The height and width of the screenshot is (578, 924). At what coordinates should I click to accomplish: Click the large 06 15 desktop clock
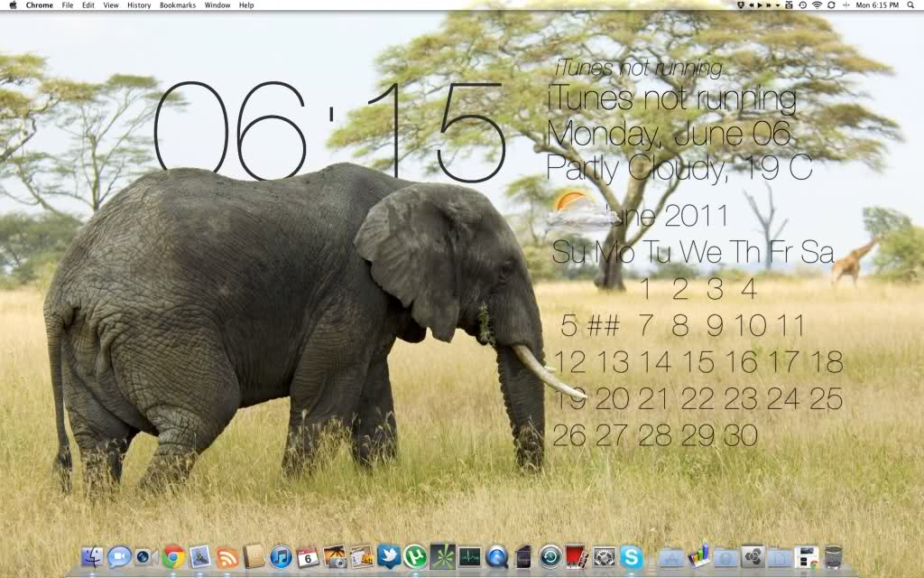point(330,132)
